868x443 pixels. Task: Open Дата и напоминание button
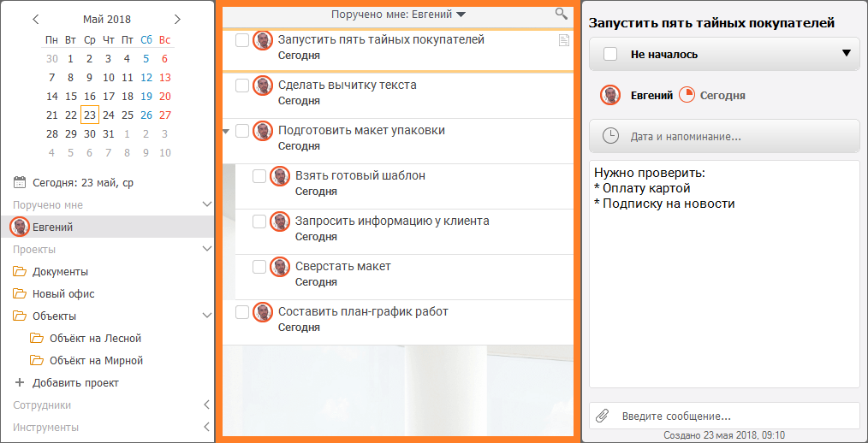pyautogui.click(x=725, y=136)
